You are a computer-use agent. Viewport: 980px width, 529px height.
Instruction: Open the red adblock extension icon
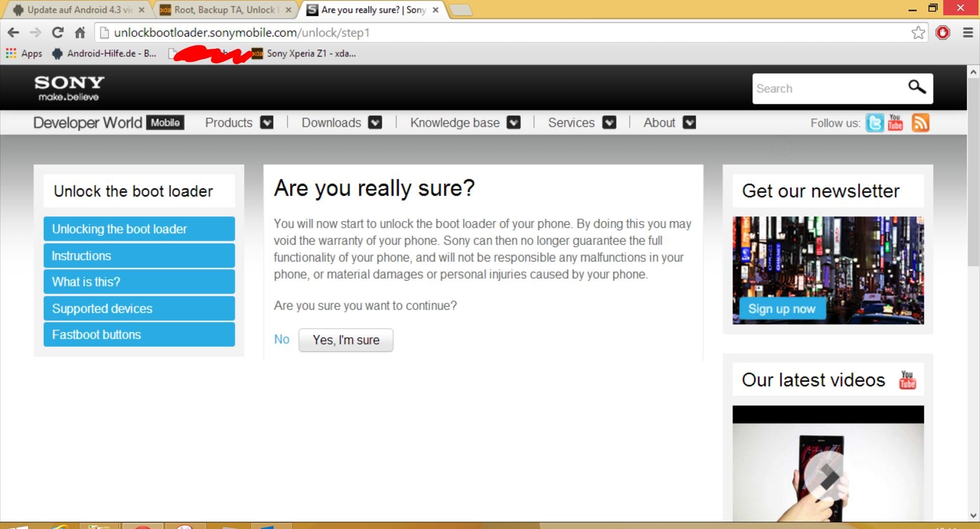943,33
